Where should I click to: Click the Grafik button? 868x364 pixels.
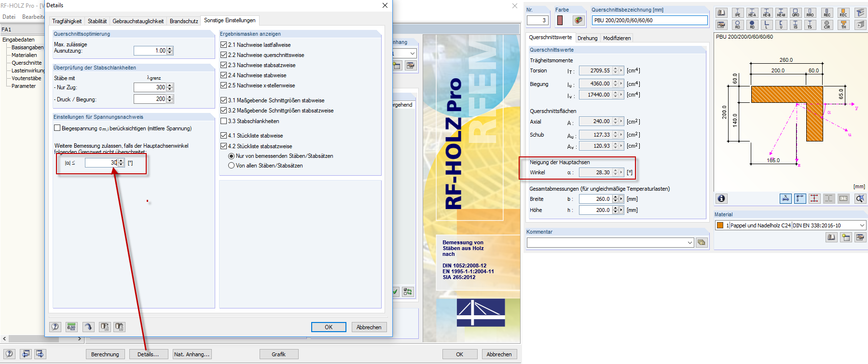click(x=279, y=354)
